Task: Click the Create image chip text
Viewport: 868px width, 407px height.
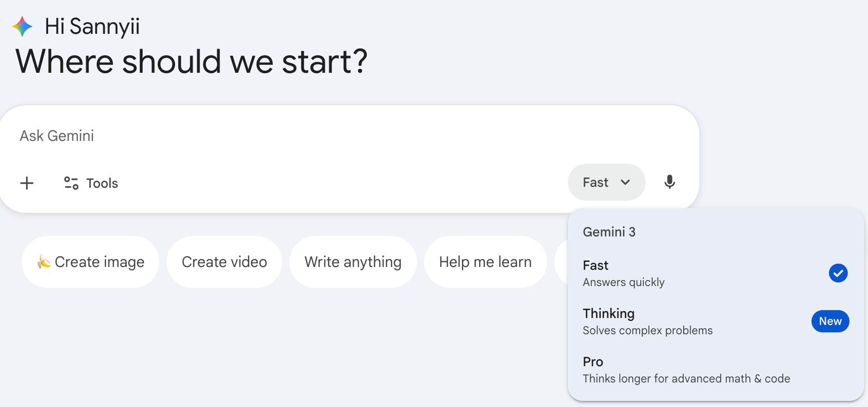Action: click(100, 262)
